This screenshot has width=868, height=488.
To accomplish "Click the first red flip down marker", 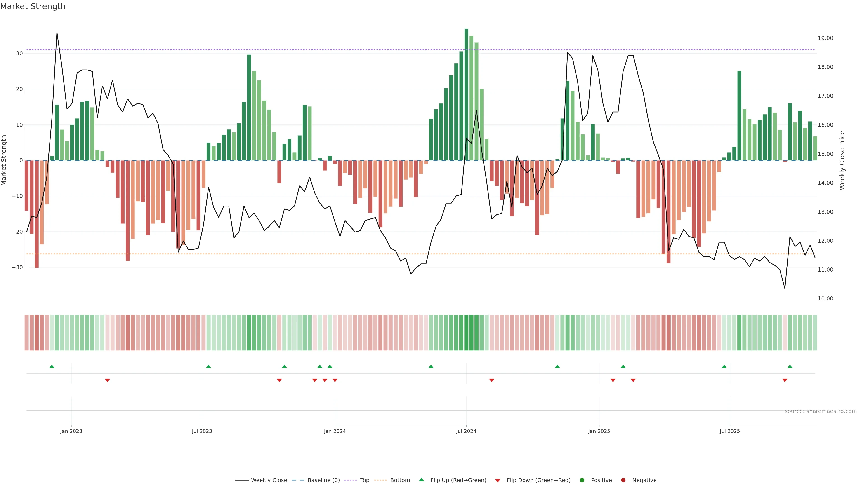I will coord(108,380).
